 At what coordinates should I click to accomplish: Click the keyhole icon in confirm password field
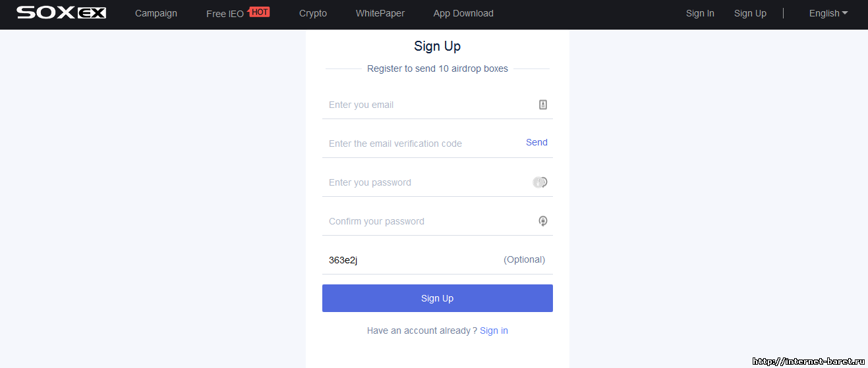click(x=543, y=221)
